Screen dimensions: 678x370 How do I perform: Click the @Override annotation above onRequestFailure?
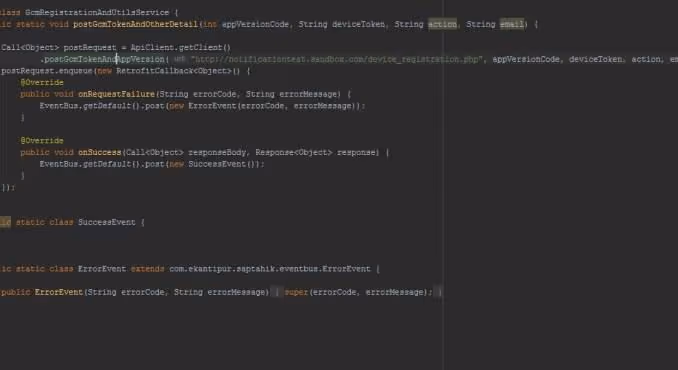[42, 83]
